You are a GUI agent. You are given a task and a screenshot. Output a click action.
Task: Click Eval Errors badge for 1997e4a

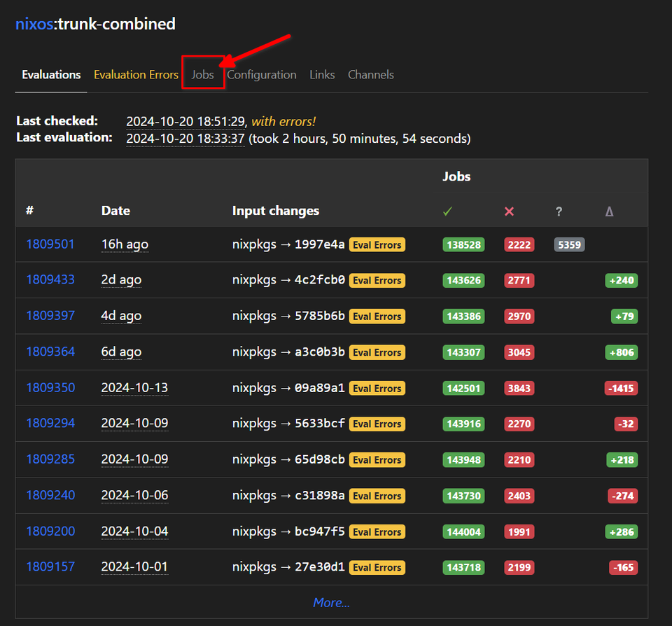pos(377,245)
